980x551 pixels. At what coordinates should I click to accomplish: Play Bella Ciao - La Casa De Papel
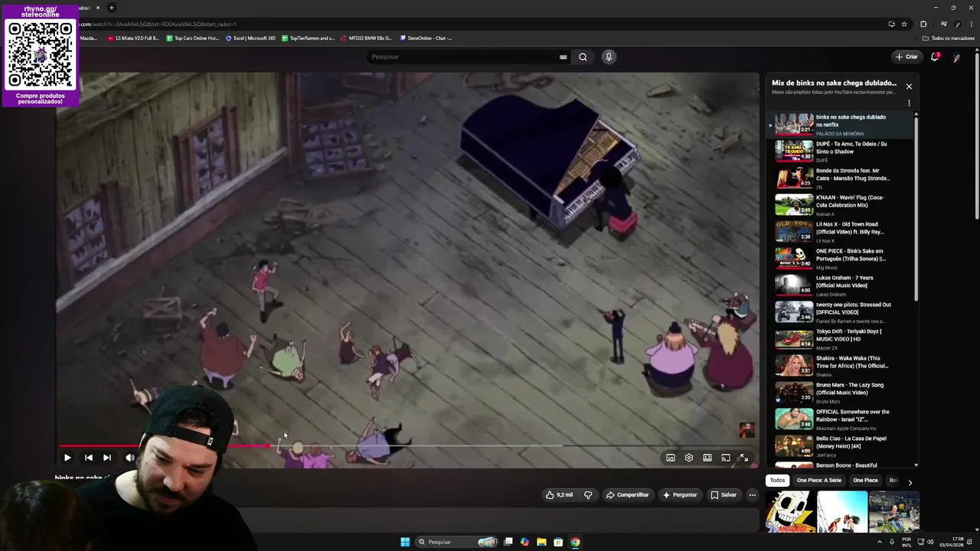click(841, 445)
